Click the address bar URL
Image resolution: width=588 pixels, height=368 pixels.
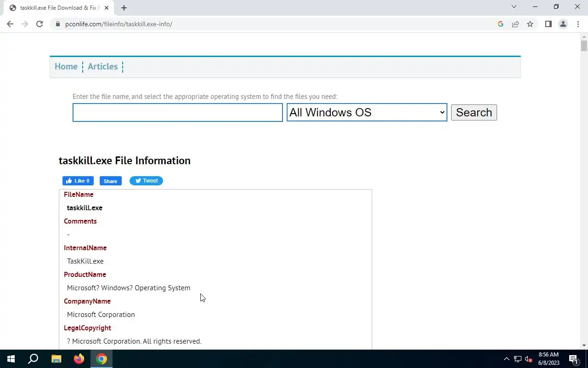tap(119, 24)
